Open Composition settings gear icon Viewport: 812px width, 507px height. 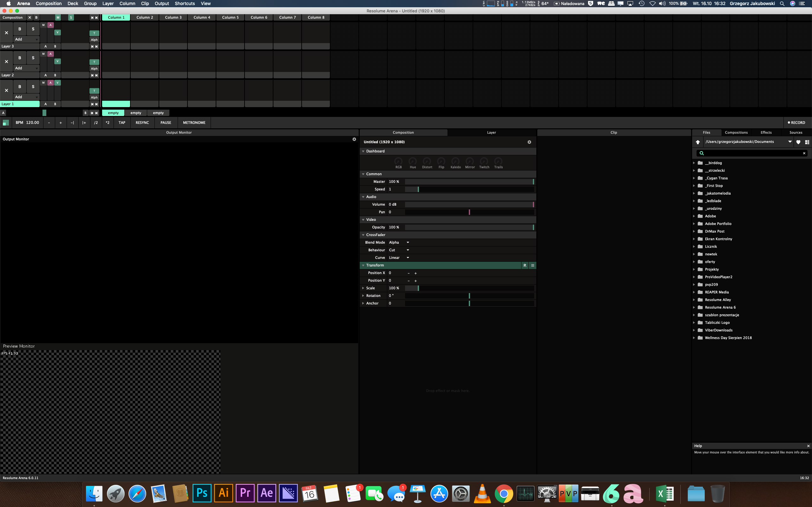(x=529, y=142)
